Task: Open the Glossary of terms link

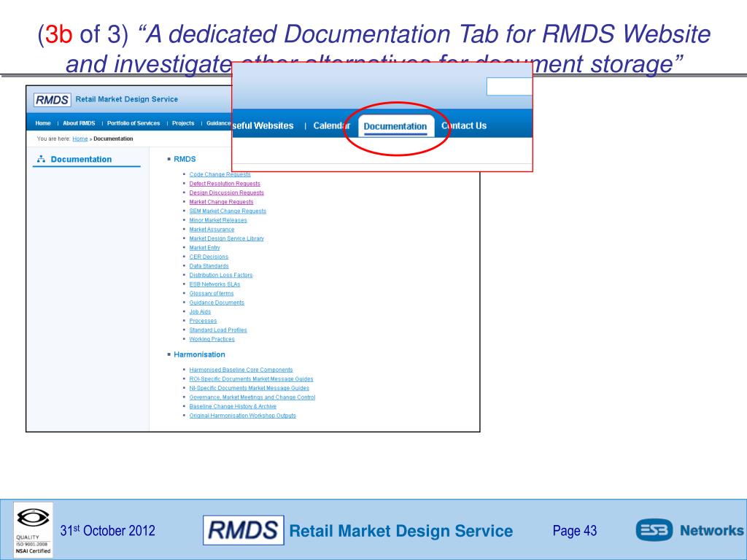Action: click(211, 293)
